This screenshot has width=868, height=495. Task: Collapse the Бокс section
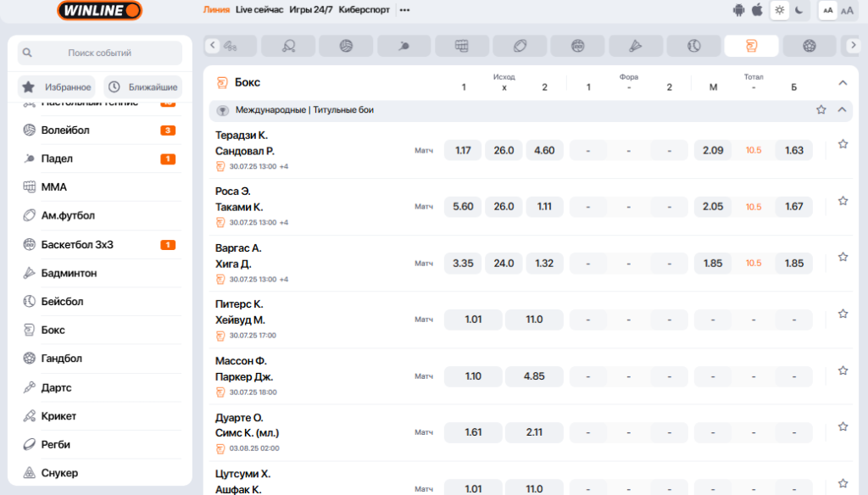pyautogui.click(x=843, y=83)
